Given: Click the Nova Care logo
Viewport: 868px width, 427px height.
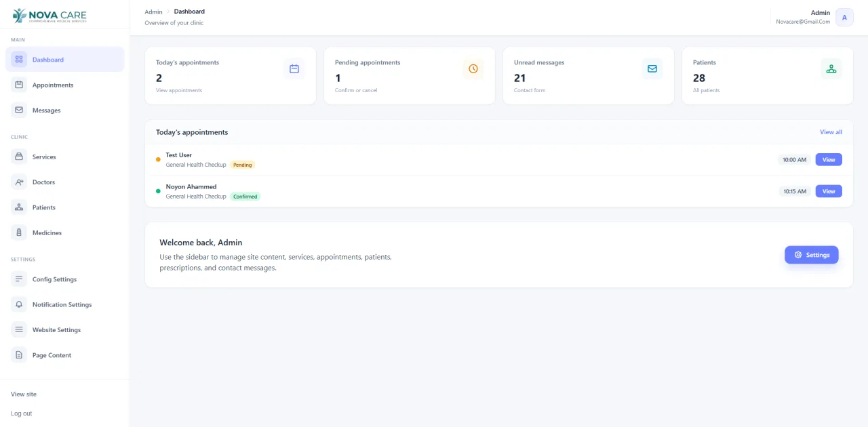Looking at the screenshot, I should pos(50,16).
